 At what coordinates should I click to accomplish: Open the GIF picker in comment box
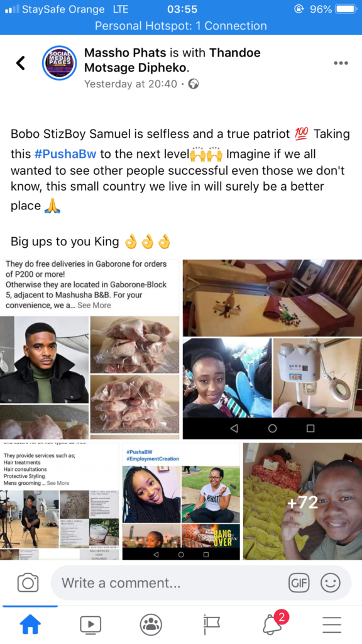(299, 583)
